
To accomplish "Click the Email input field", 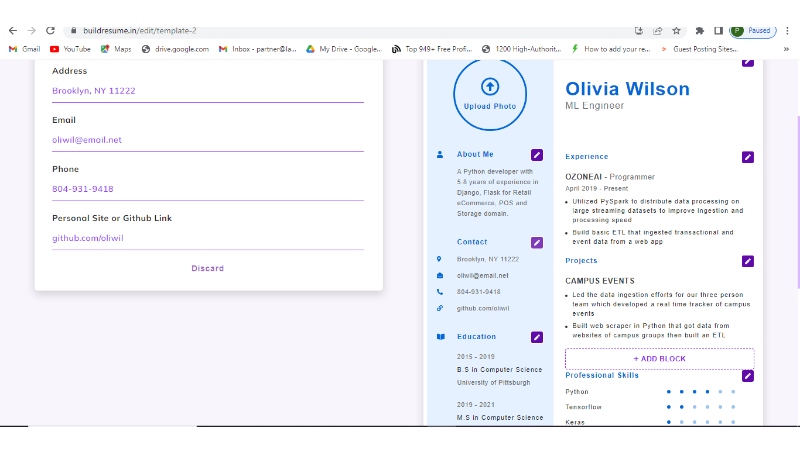I will [x=208, y=140].
